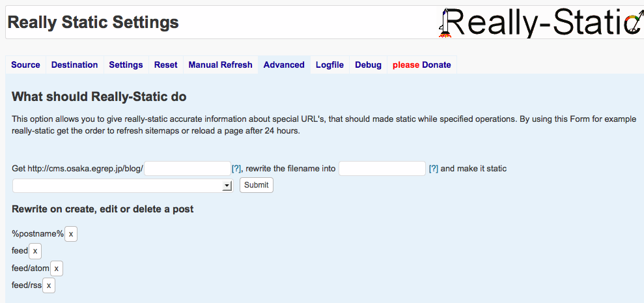Remove the %postname% rewrite entry

coord(70,234)
